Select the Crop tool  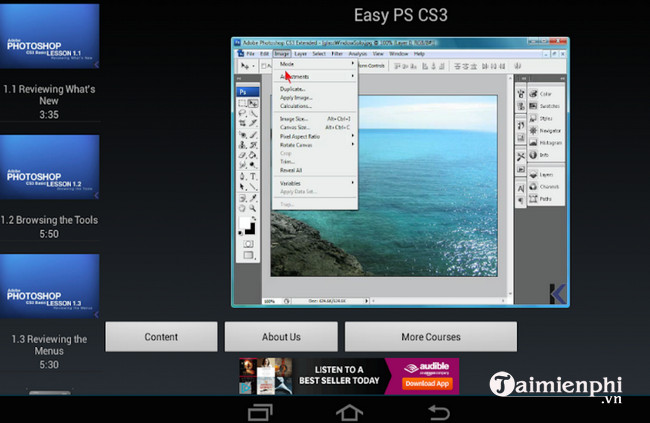[x=243, y=123]
